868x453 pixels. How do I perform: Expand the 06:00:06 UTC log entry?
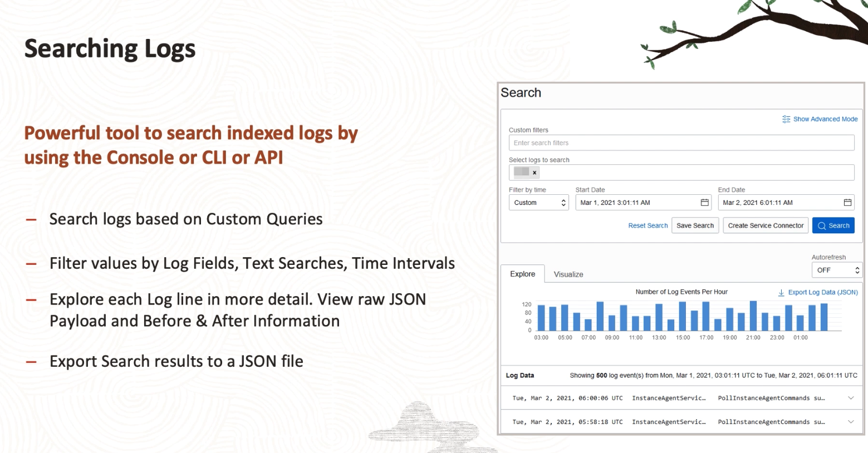[x=850, y=398]
